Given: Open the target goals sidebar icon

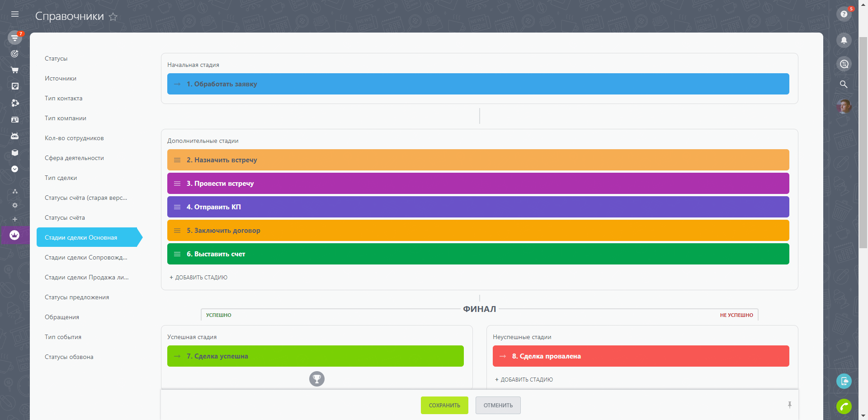Looking at the screenshot, I should 15,54.
